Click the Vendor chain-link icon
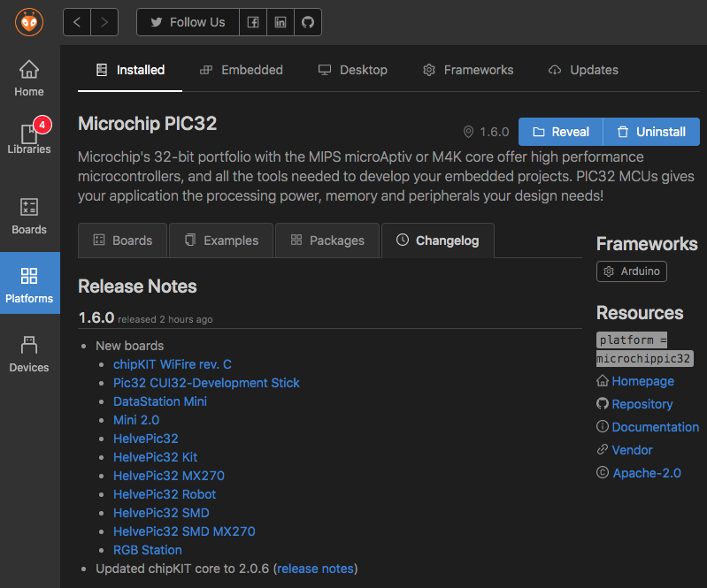The height and width of the screenshot is (588, 707). point(603,449)
